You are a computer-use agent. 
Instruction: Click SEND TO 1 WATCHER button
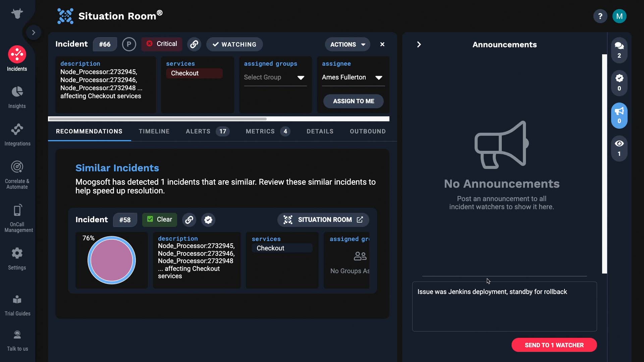tap(554, 345)
